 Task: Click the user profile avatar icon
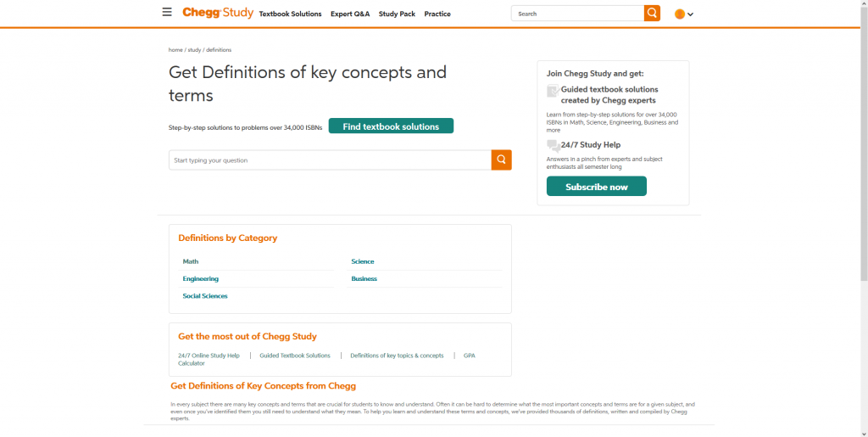click(x=680, y=14)
